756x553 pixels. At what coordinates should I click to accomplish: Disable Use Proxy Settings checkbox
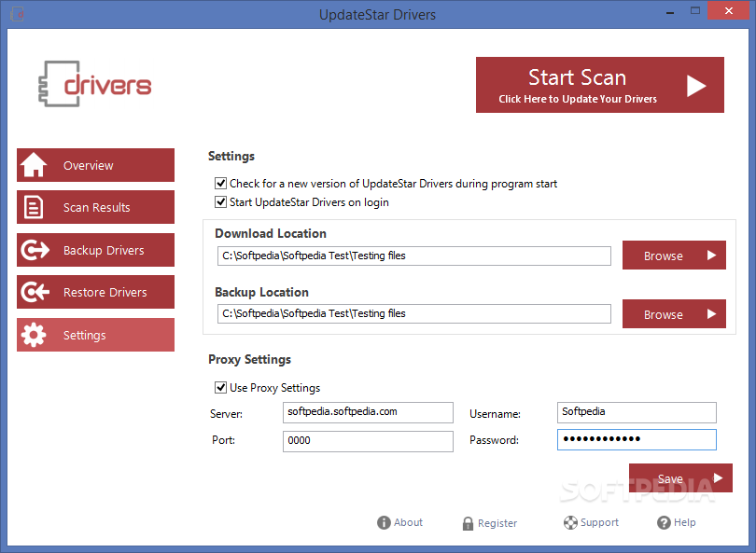tap(220, 387)
